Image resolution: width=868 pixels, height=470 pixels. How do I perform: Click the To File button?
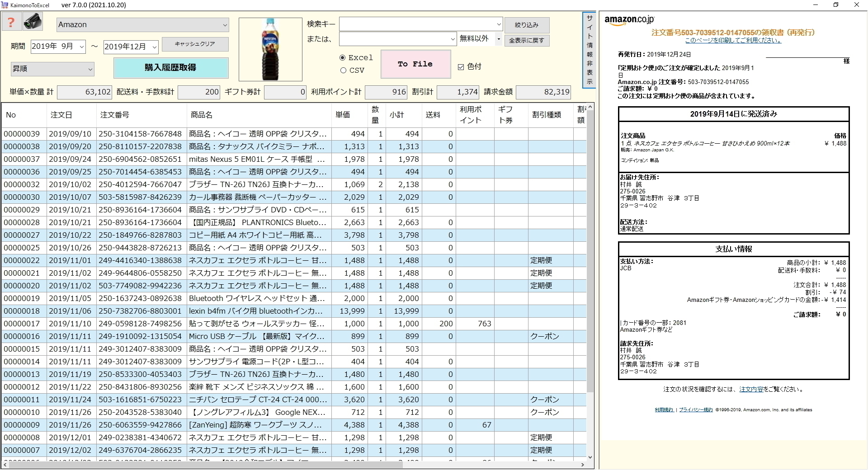point(415,64)
